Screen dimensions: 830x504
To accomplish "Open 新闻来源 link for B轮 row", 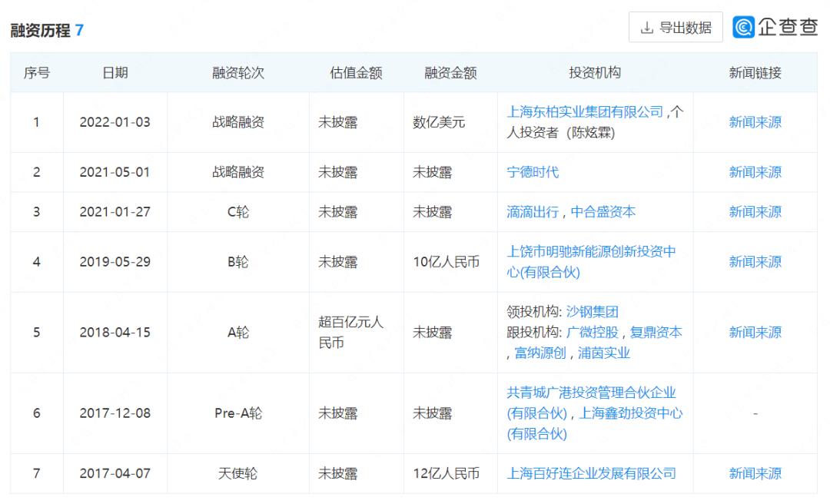I will click(755, 261).
